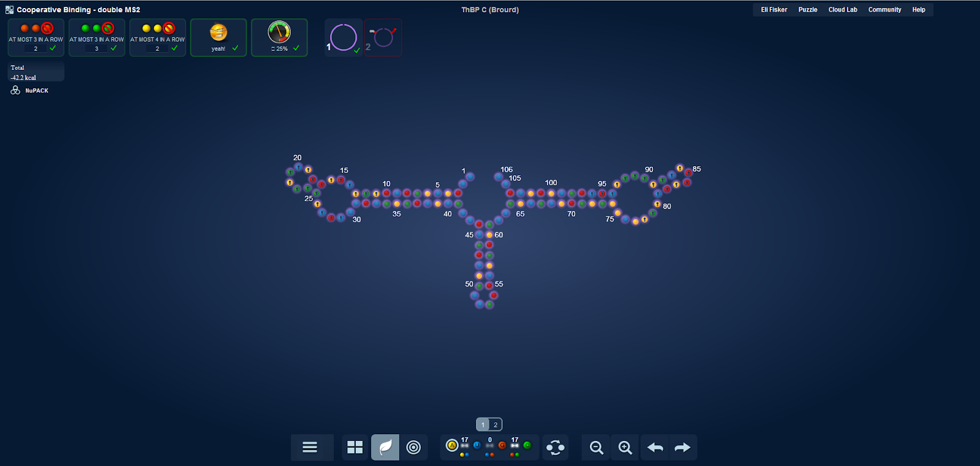This screenshot has height=466, width=980.
Task: Zoom in with the plus magnifier
Action: 625,448
